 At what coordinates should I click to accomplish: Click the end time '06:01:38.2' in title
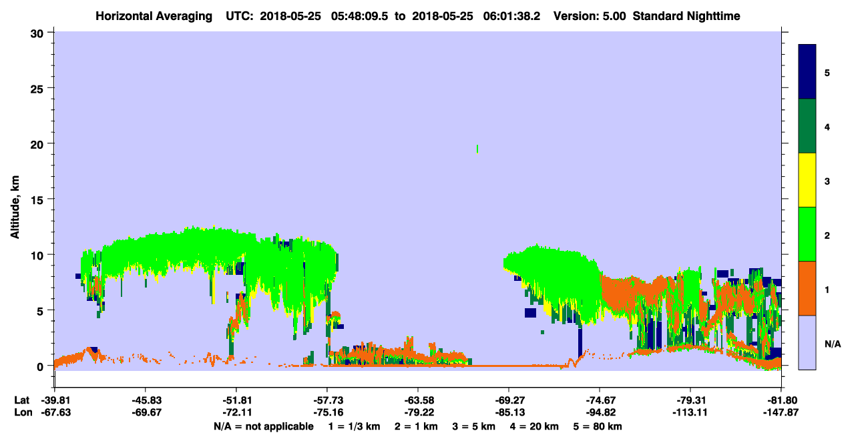(x=511, y=16)
